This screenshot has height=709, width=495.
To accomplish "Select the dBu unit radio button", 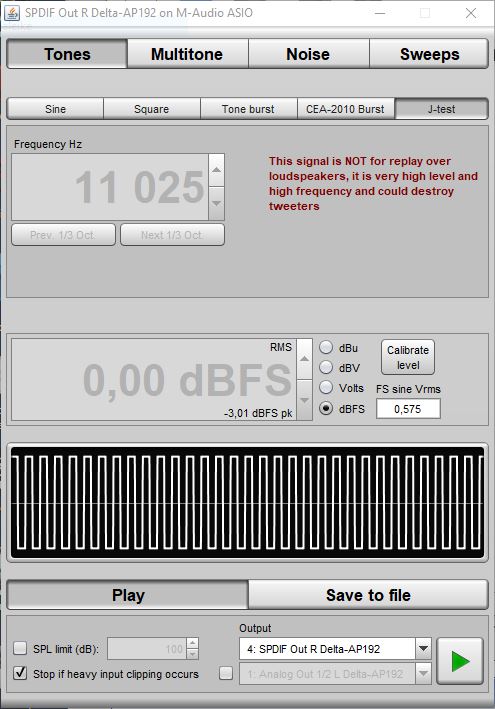I will tap(326, 347).
